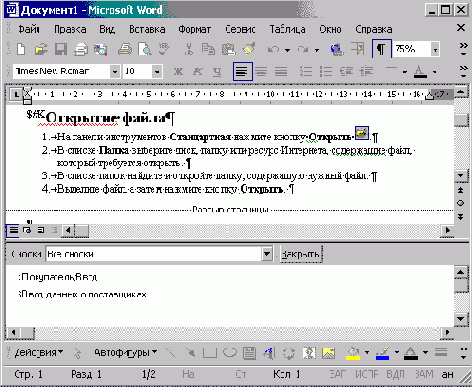Open the zoom 75% dropdown arrow
The width and height of the screenshot is (472, 387).
tap(435, 50)
